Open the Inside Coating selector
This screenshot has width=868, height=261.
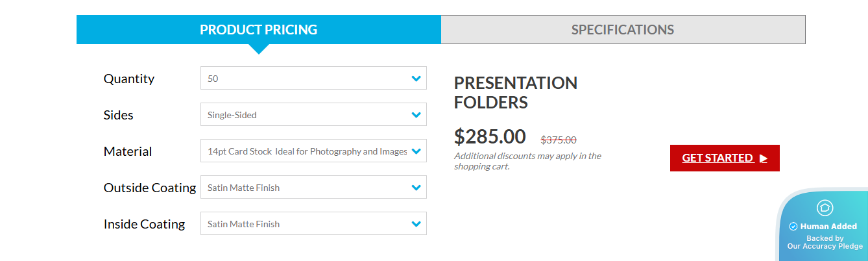(x=313, y=224)
